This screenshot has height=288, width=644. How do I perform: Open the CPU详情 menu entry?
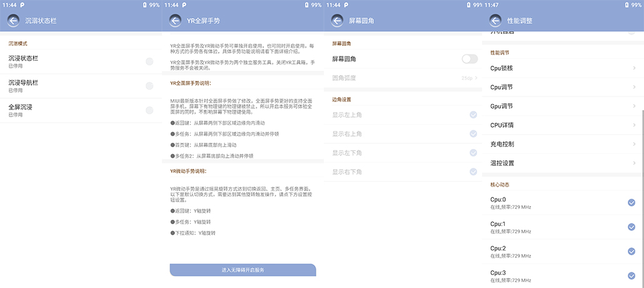(563, 125)
